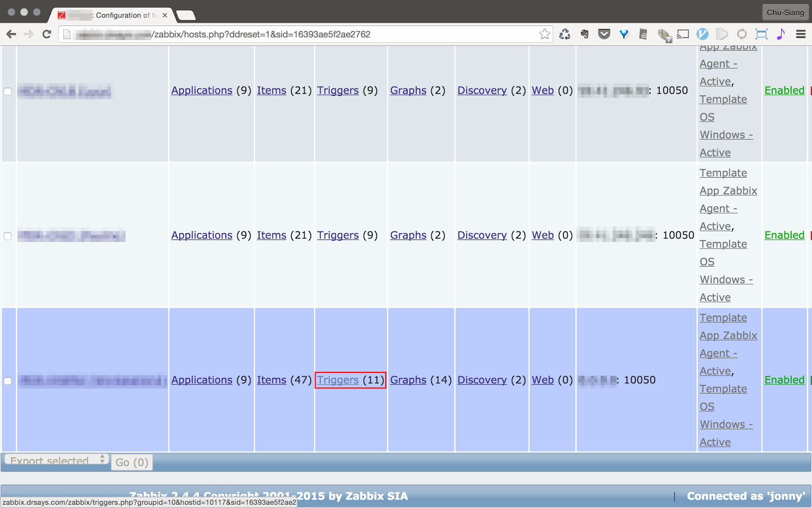Open Web link in the Triggers (11) row
This screenshot has height=508, width=812.
point(543,380)
